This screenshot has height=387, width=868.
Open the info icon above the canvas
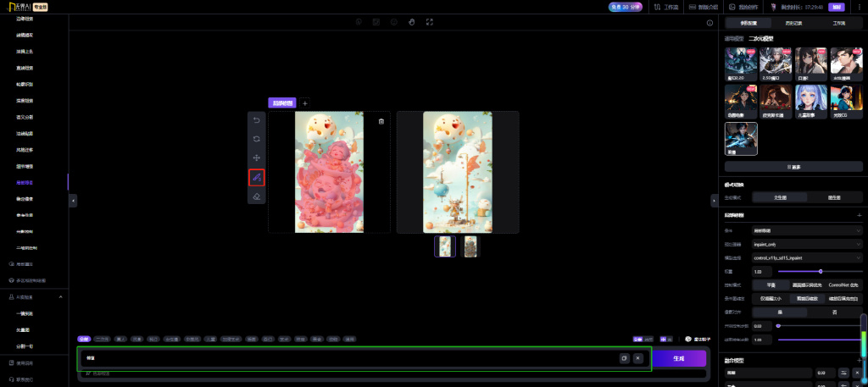pyautogui.click(x=709, y=23)
